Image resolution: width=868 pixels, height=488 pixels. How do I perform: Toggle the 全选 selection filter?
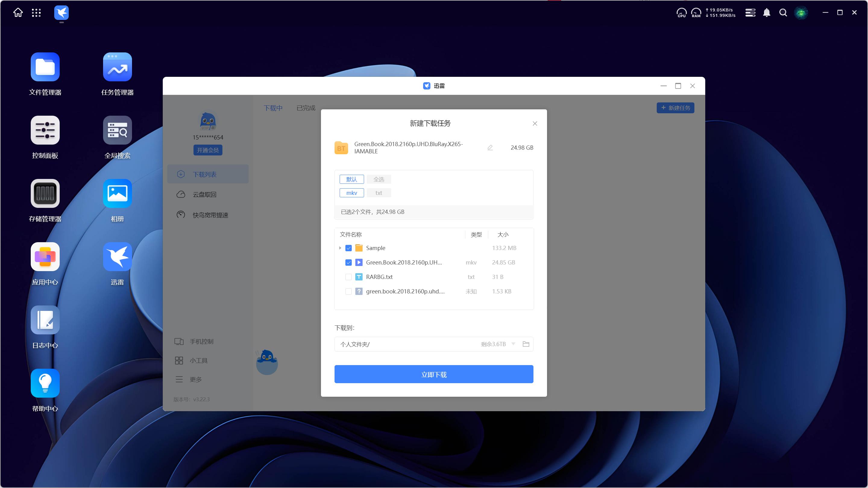(379, 179)
